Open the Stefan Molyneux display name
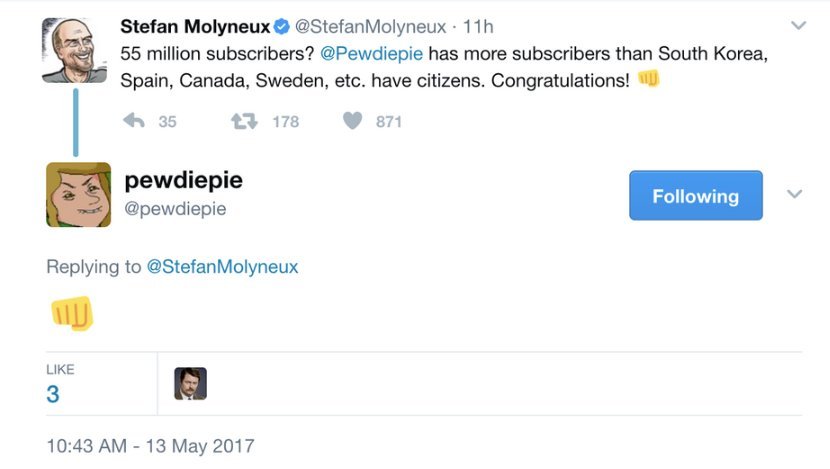This screenshot has height=469, width=830. click(x=194, y=27)
